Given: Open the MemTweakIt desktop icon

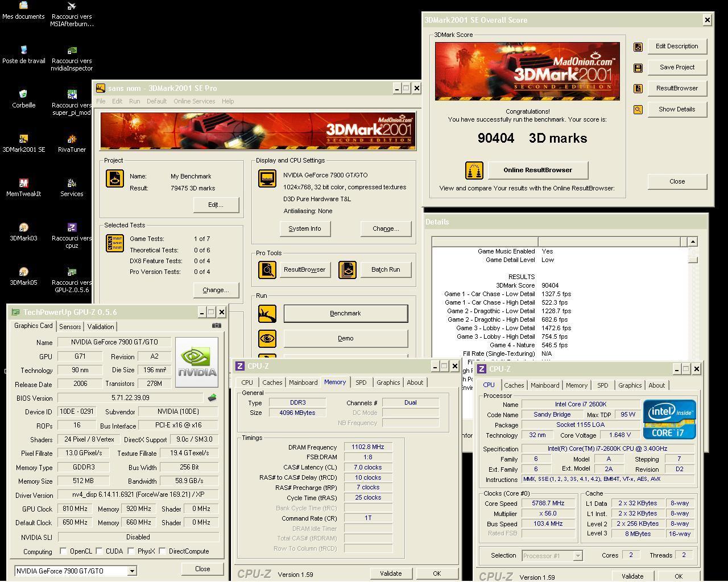Looking at the screenshot, I should (23, 184).
